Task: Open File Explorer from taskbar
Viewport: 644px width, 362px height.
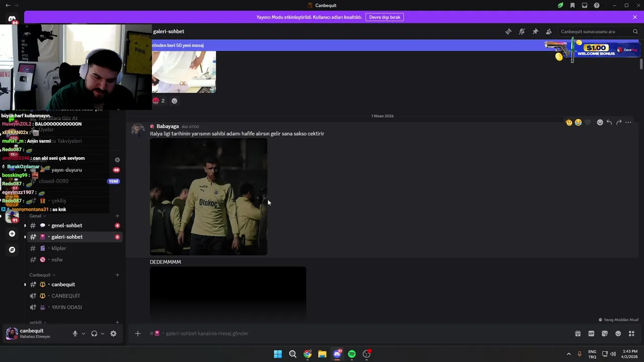Action: point(322,354)
